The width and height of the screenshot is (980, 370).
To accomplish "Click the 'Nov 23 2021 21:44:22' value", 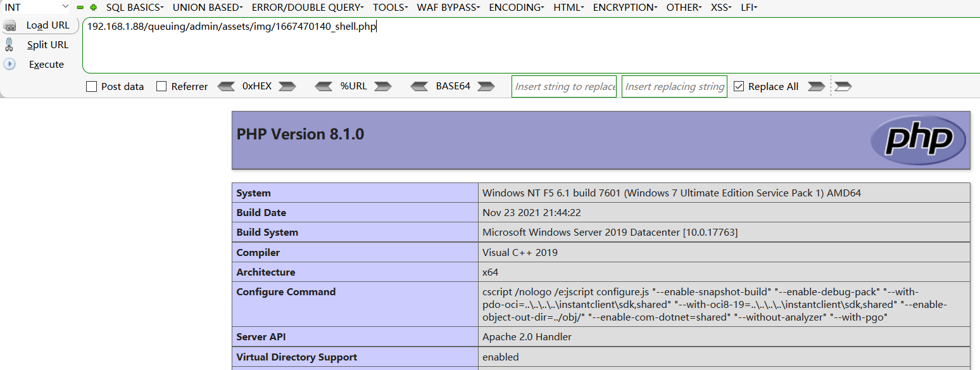I will 531,213.
